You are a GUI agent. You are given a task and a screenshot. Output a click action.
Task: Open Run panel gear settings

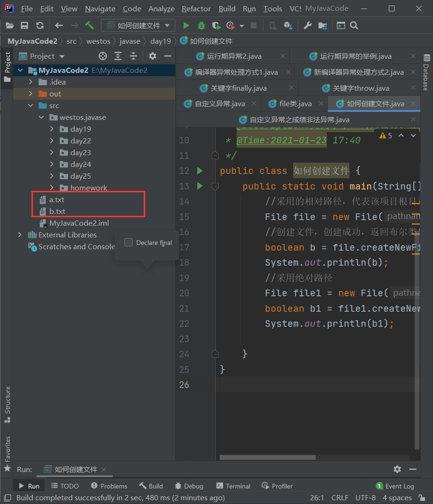point(397,469)
